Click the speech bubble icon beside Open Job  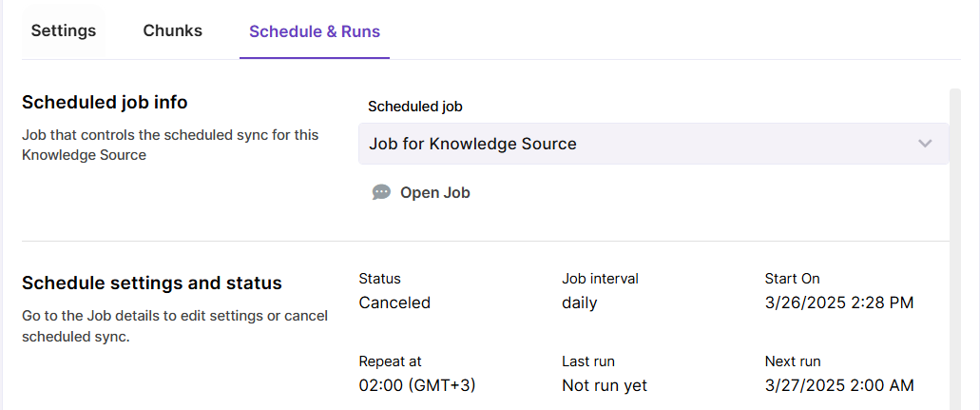pos(381,192)
